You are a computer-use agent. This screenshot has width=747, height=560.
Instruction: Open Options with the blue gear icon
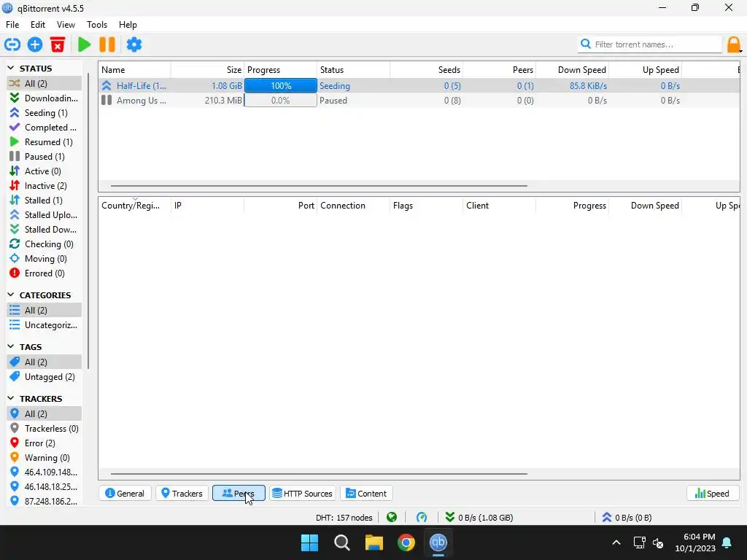coord(134,44)
